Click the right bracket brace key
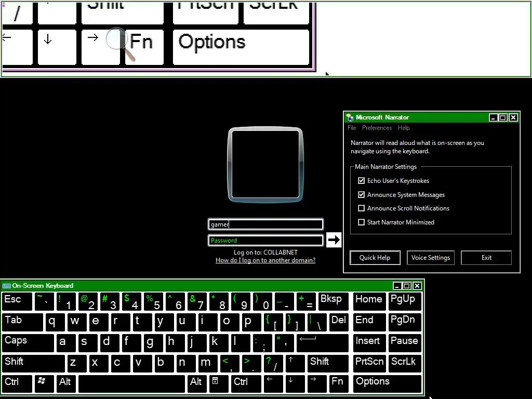532x399 pixels. pyautogui.click(x=295, y=322)
